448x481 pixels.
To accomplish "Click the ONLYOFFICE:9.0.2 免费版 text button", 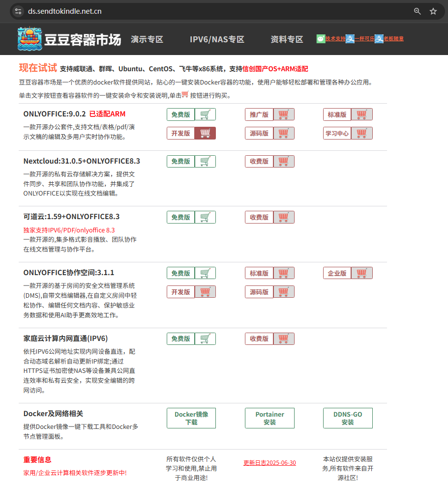I will pos(180,114).
